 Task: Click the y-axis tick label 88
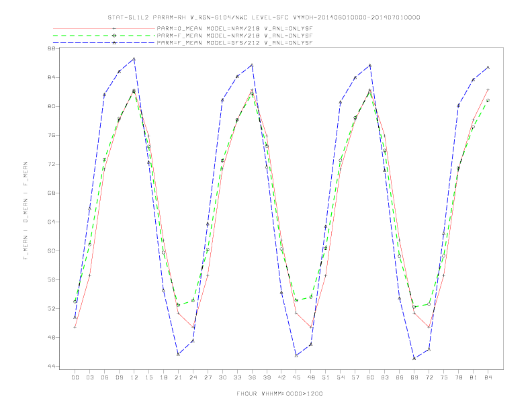(x=52, y=48)
